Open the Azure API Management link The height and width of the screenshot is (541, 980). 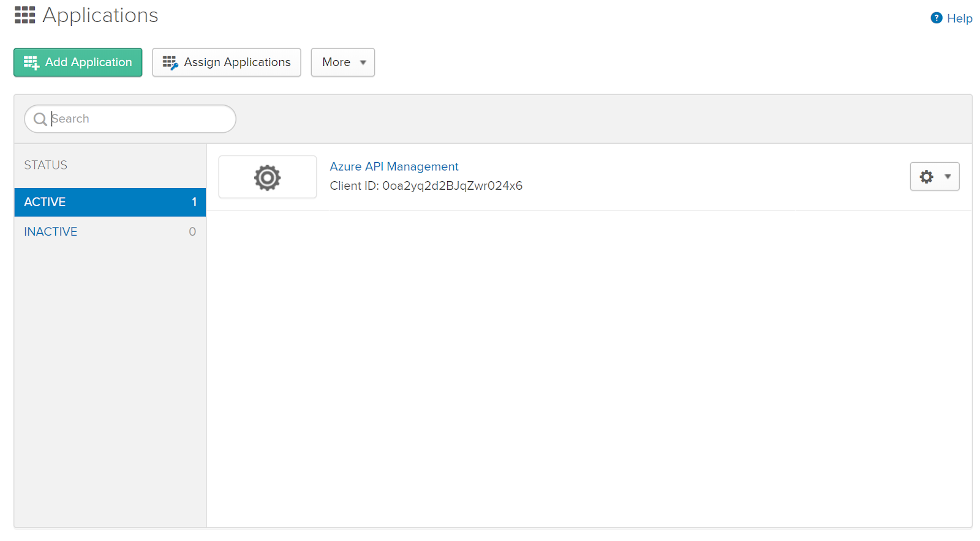click(394, 166)
